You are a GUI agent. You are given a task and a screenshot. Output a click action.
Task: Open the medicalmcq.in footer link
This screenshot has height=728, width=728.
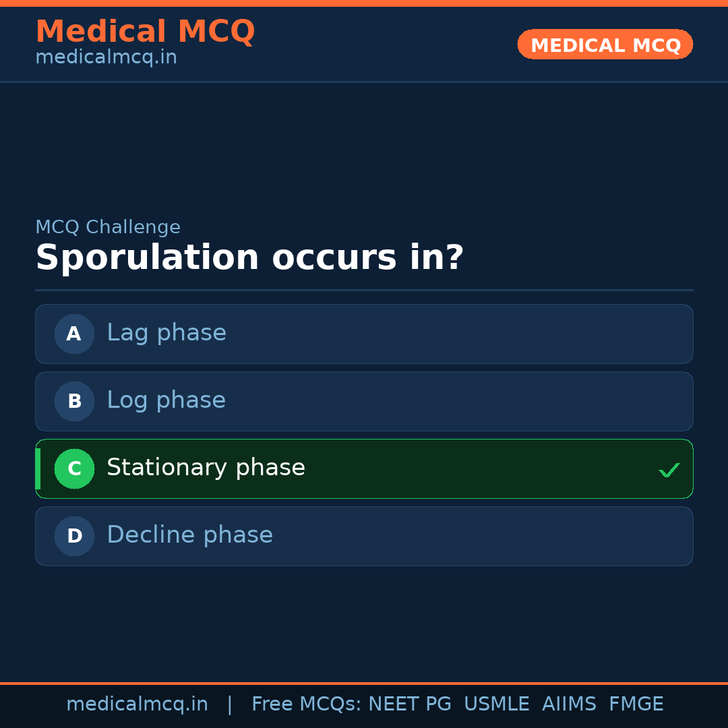(137, 704)
